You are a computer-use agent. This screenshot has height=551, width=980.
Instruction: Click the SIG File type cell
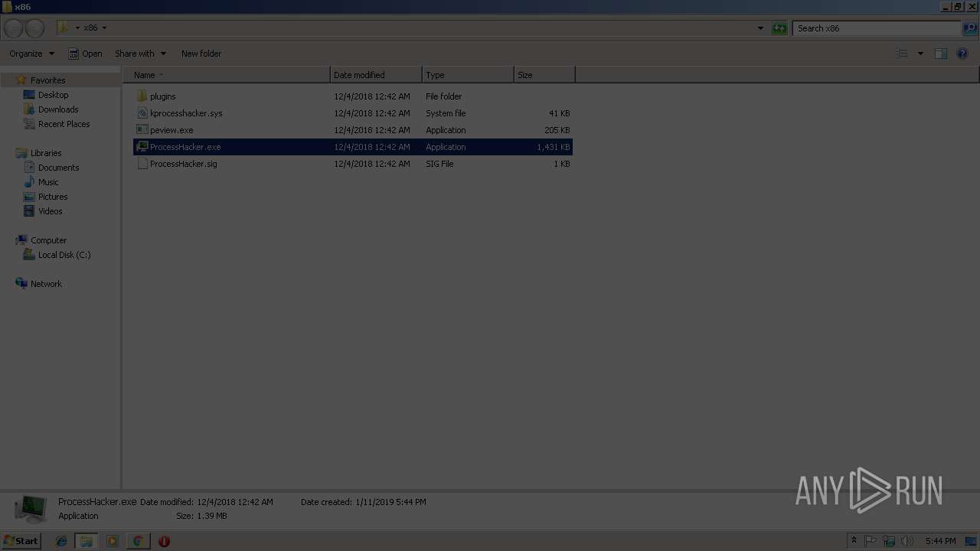(x=439, y=164)
